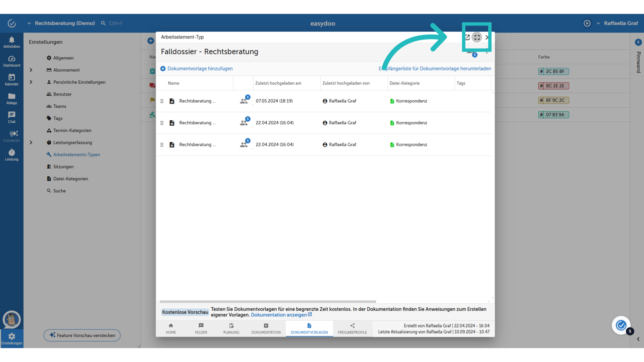
Task: Collapse the right panel using the bottom chevron
Action: click(x=638, y=339)
